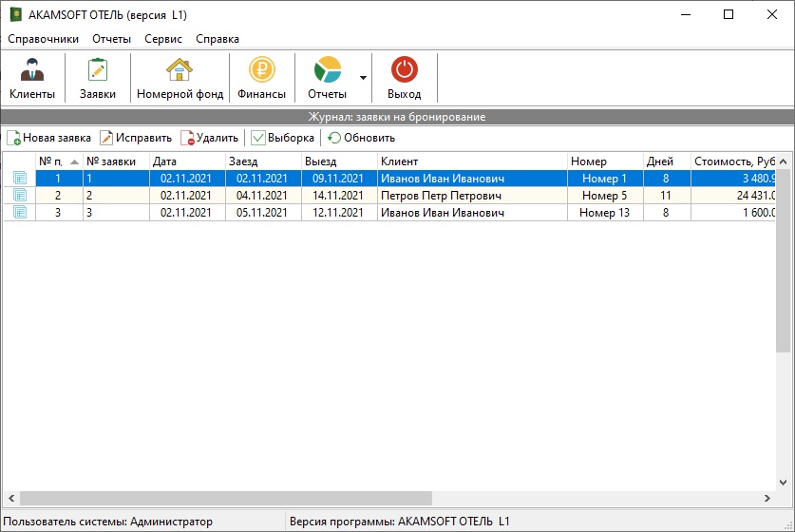Click the document icon in row 2

[20, 196]
